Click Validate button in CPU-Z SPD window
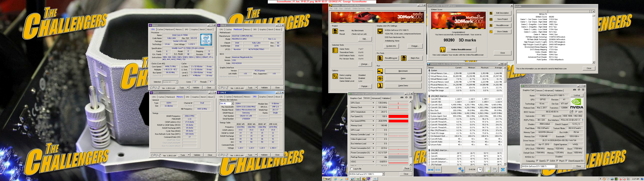This screenshot has height=181, width=644. [264, 155]
